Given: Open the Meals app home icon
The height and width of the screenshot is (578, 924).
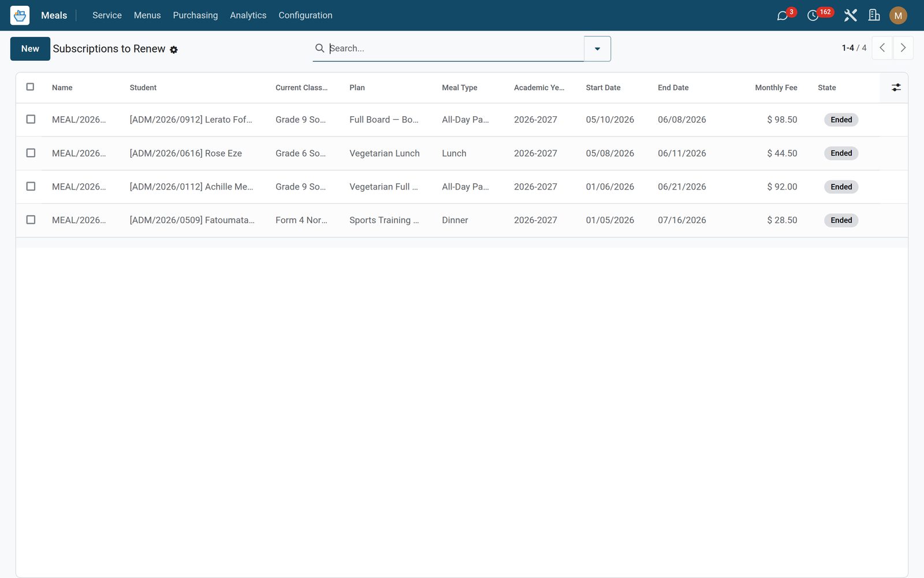Looking at the screenshot, I should [x=20, y=15].
